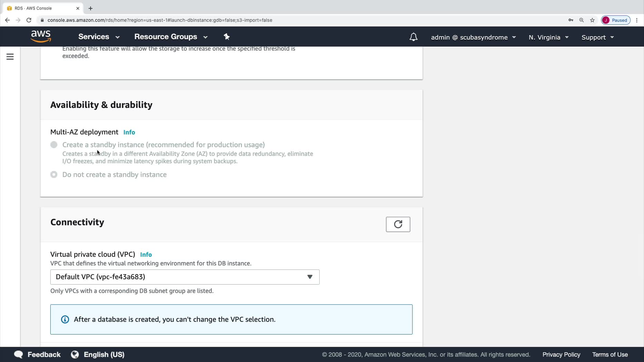
Task: Open the Virtual private cloud dropdown
Action: [185, 277]
